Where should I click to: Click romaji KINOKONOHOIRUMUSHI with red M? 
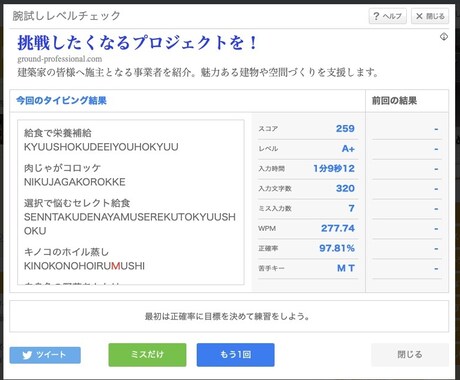(84, 266)
